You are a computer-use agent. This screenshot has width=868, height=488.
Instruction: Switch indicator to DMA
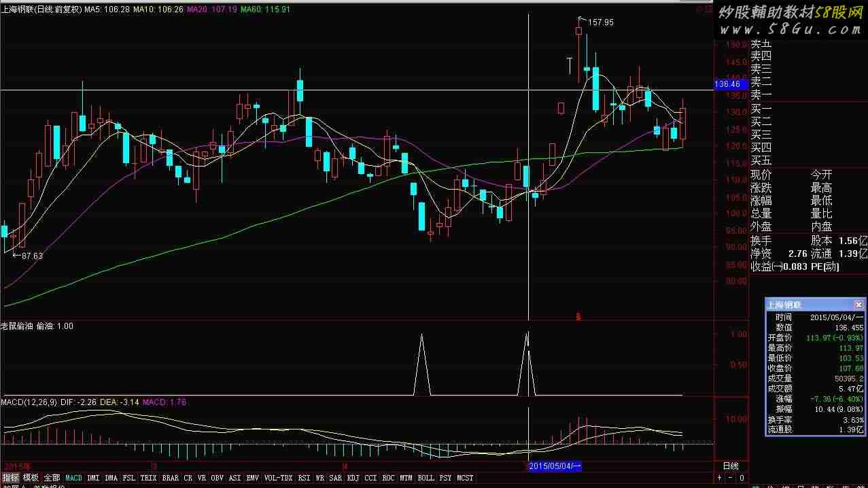[111, 478]
